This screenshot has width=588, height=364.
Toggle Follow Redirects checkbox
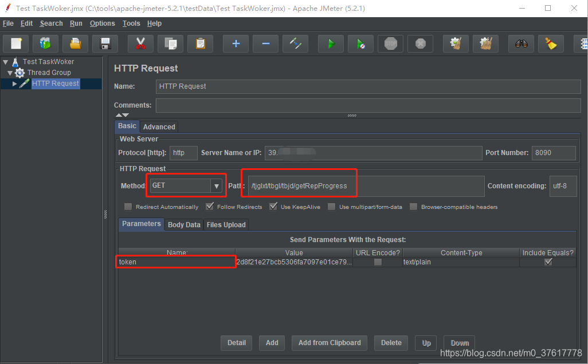[210, 207]
